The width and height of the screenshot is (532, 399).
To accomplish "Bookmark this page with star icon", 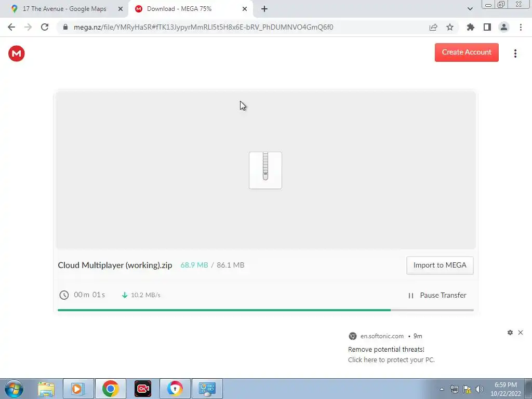I will pyautogui.click(x=450, y=27).
